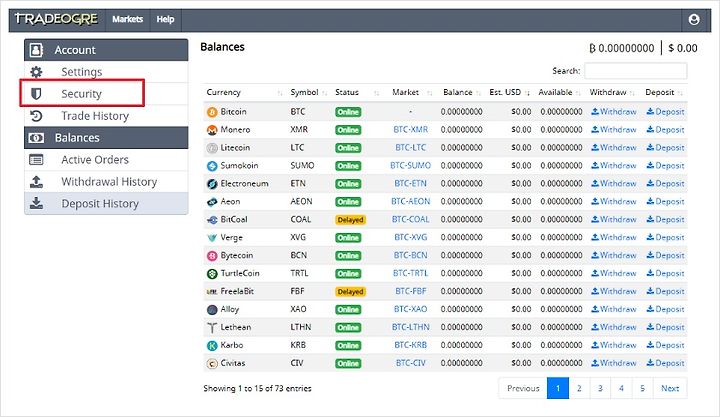
Task: Click the Bytecoin coin icon
Action: (212, 256)
